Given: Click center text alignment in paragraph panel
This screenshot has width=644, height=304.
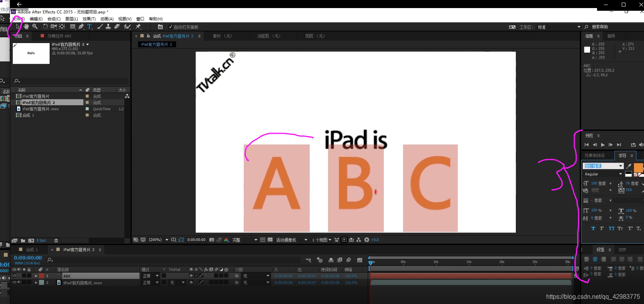Looking at the screenshot, I should coord(595,259).
